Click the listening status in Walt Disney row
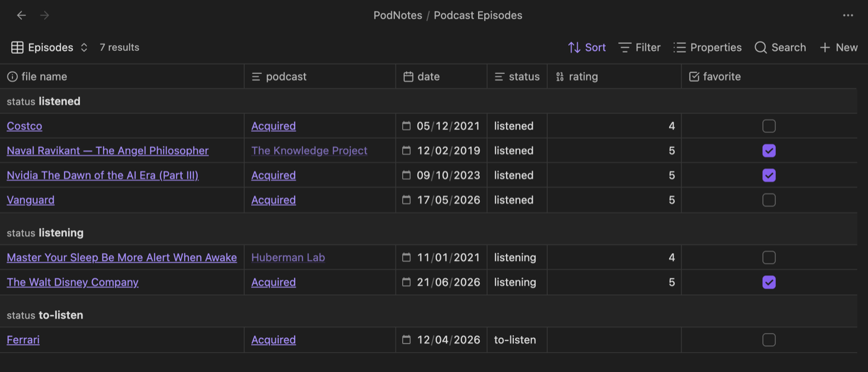The width and height of the screenshot is (868, 372). (x=515, y=282)
